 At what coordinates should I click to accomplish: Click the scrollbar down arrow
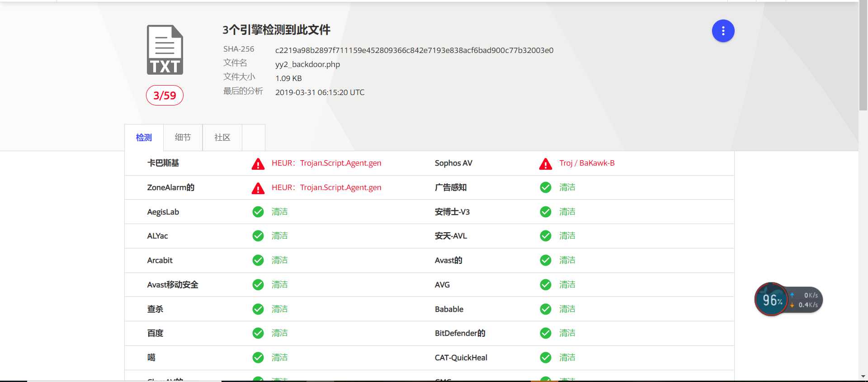863,376
